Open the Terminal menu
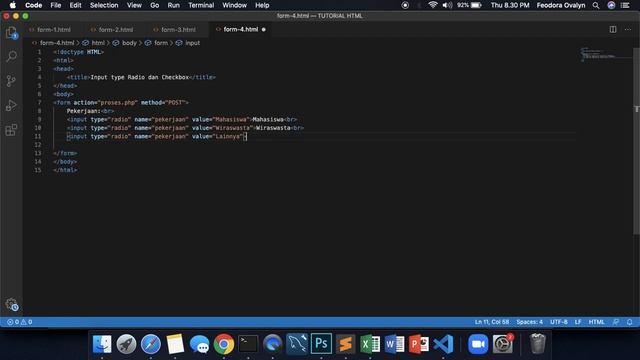The height and width of the screenshot is (360, 640). 201,5
